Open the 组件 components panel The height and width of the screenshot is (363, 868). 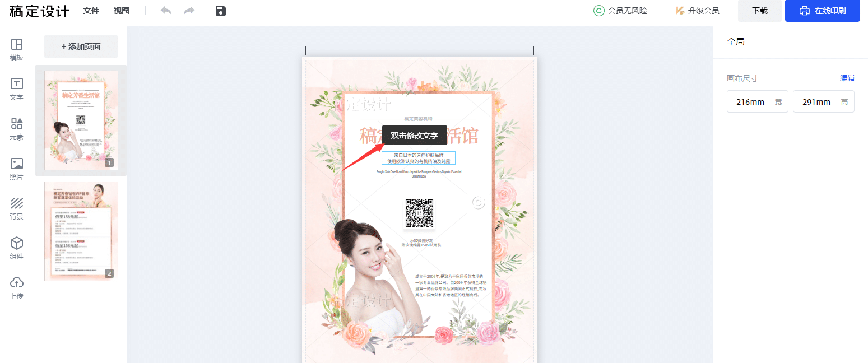point(17,248)
